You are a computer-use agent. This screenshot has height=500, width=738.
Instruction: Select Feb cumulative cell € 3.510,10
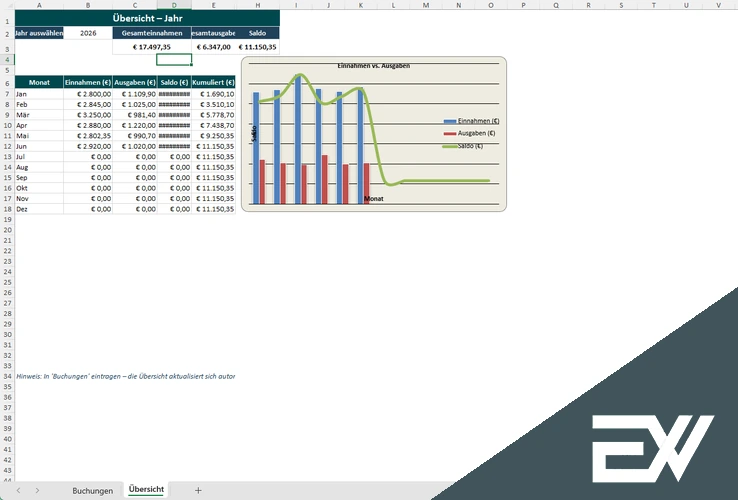(214, 105)
